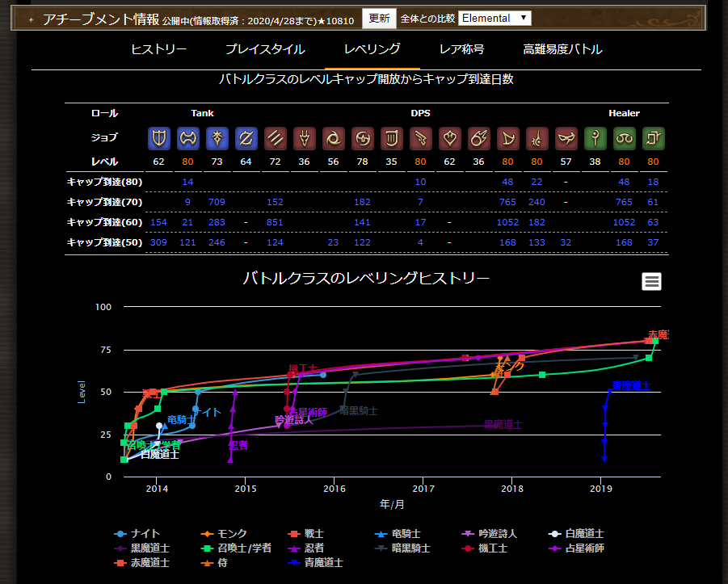This screenshot has width=728, height=584.
Task: Click the Astrologian job icon
Action: click(653, 138)
